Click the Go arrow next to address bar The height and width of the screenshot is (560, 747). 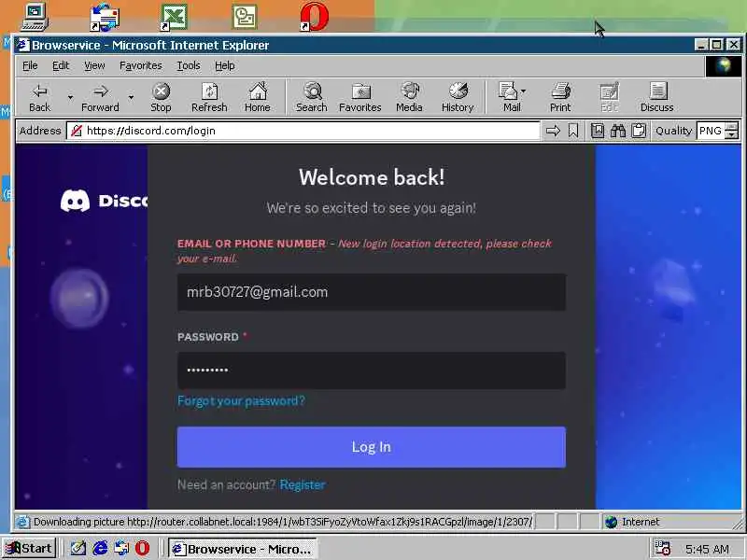[553, 131]
